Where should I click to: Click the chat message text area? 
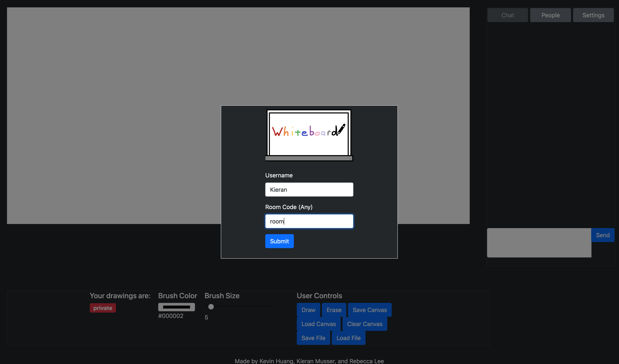pos(539,243)
